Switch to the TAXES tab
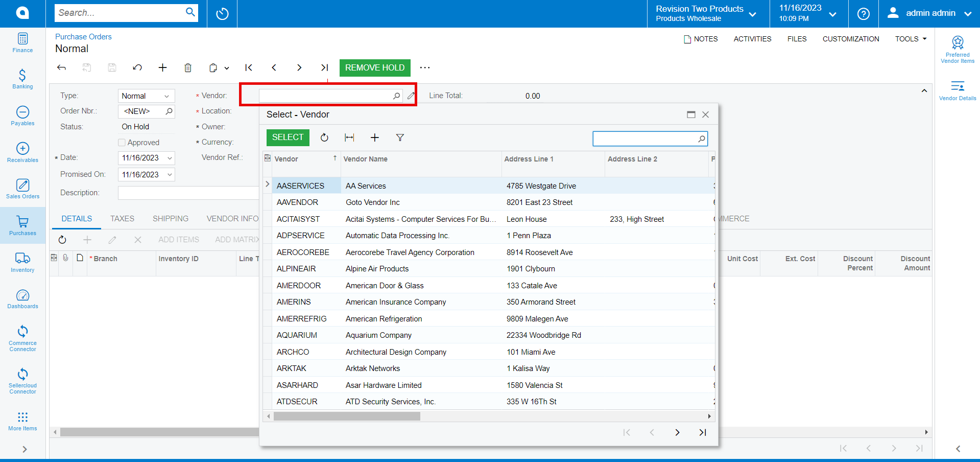Viewport: 980px width, 462px height. (122, 219)
